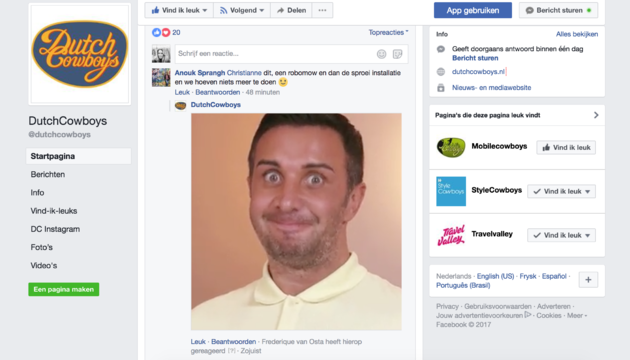
Task: Click the page category icon
Action: 441,88
